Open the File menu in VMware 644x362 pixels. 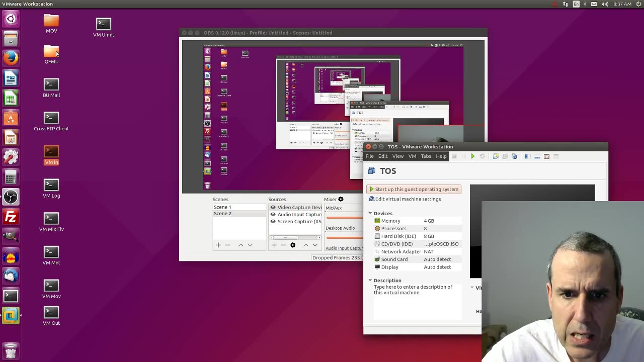coord(369,156)
